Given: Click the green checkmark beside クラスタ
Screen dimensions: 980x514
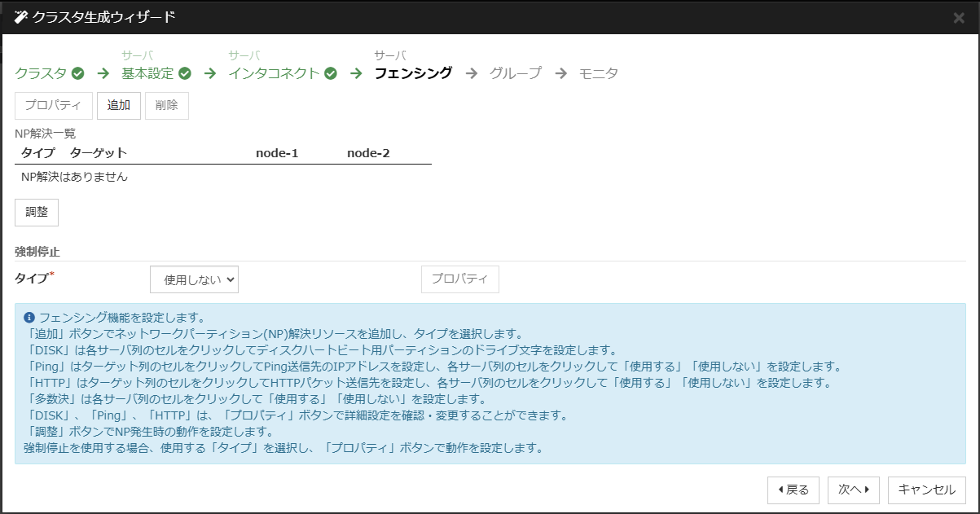Looking at the screenshot, I should point(78,73).
